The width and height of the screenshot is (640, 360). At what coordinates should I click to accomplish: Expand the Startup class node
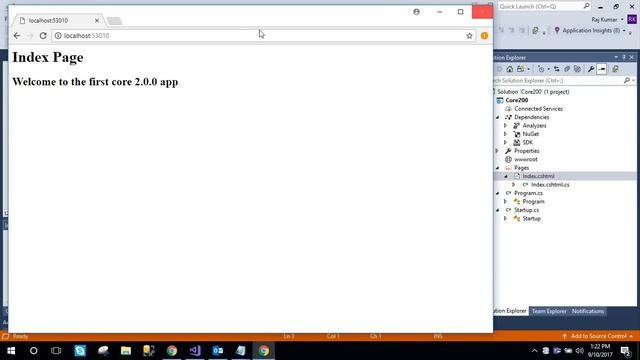[505, 218]
